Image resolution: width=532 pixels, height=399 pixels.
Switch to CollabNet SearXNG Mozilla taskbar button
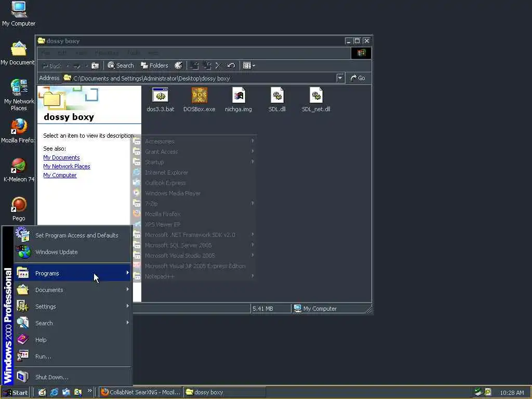(140, 392)
